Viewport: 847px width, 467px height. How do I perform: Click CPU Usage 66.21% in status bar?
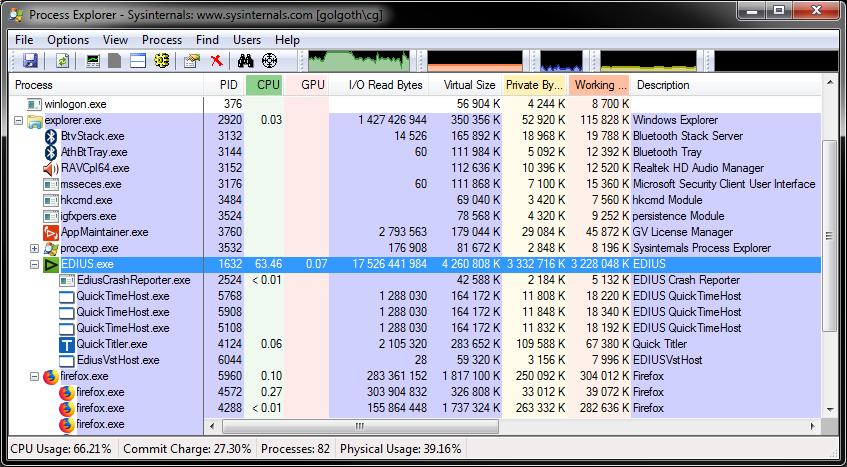tap(61, 449)
